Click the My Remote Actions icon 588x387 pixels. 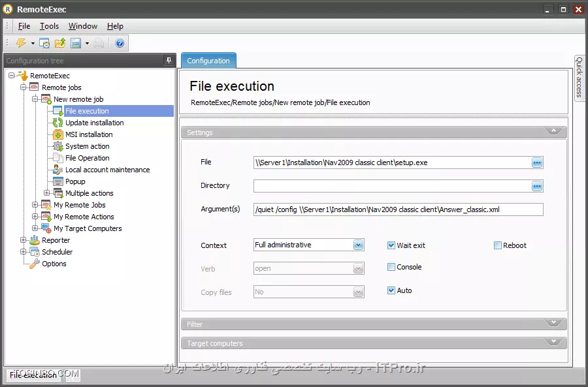(46, 217)
